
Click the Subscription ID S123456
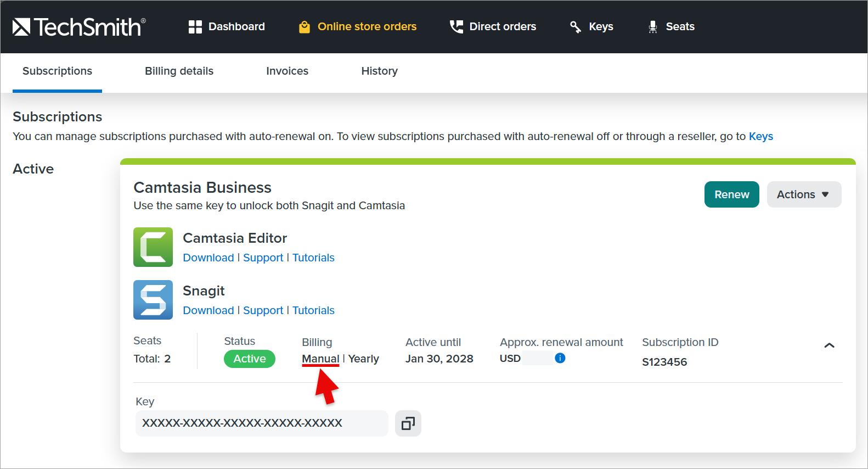pos(664,362)
